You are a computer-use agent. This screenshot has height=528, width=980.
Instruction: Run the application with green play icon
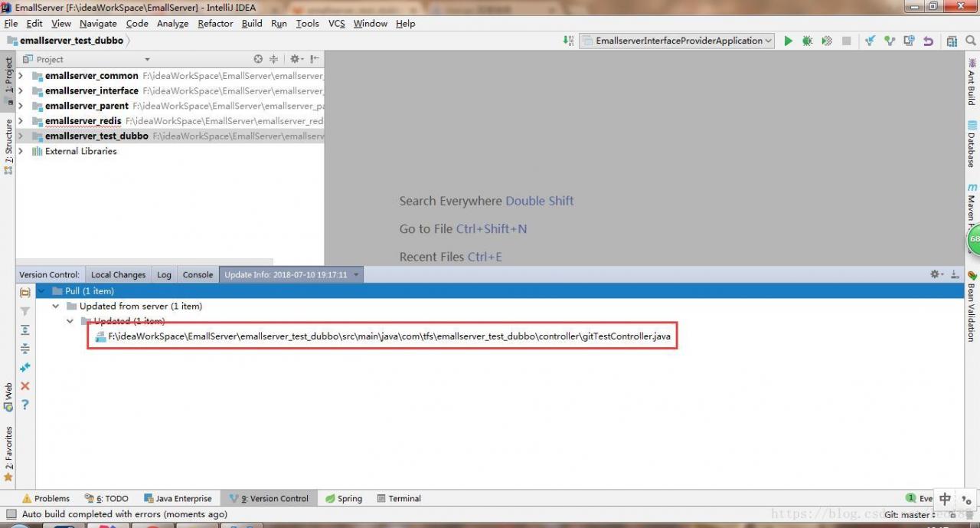click(x=788, y=41)
